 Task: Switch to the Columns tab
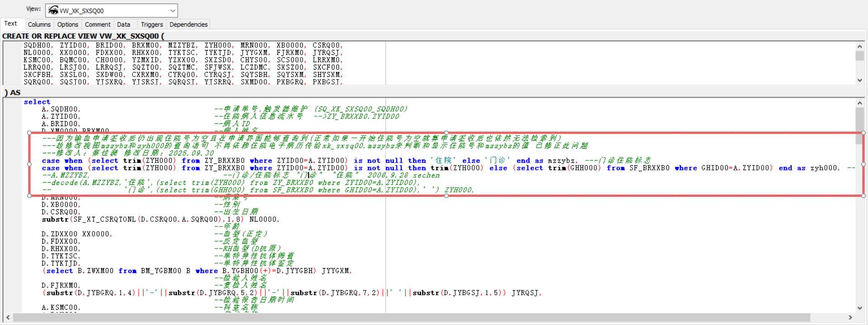tap(39, 24)
